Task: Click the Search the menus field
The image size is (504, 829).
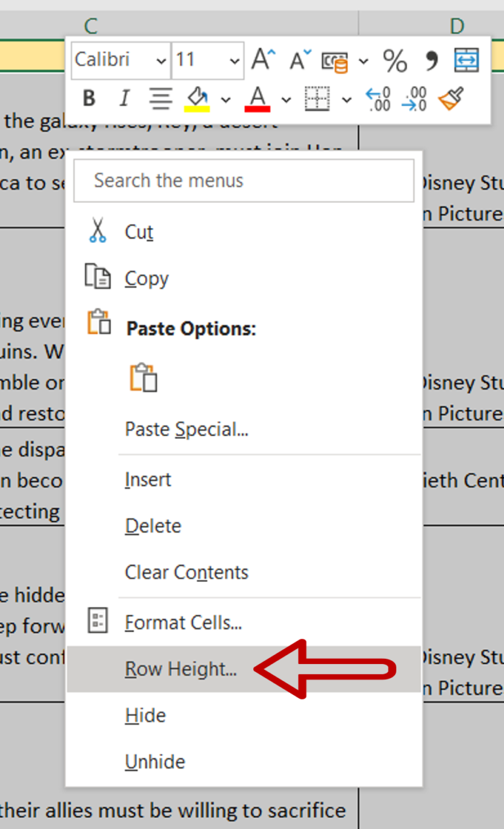Action: pos(243,180)
